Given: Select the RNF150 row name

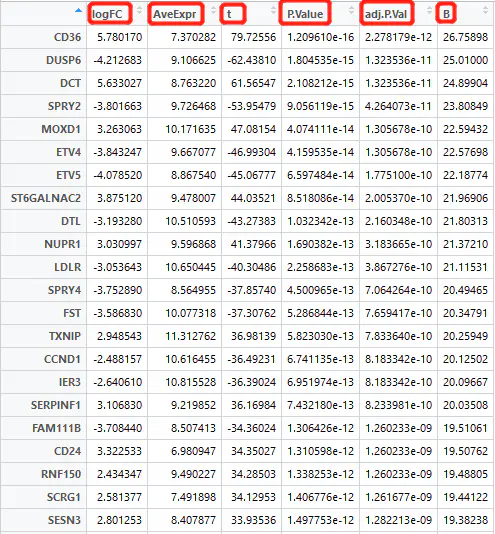Looking at the screenshot, I should 61,474.
